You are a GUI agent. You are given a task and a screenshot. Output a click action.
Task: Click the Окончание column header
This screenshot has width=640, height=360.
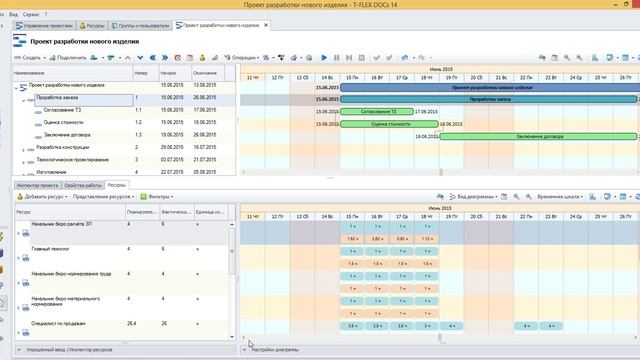coord(208,73)
